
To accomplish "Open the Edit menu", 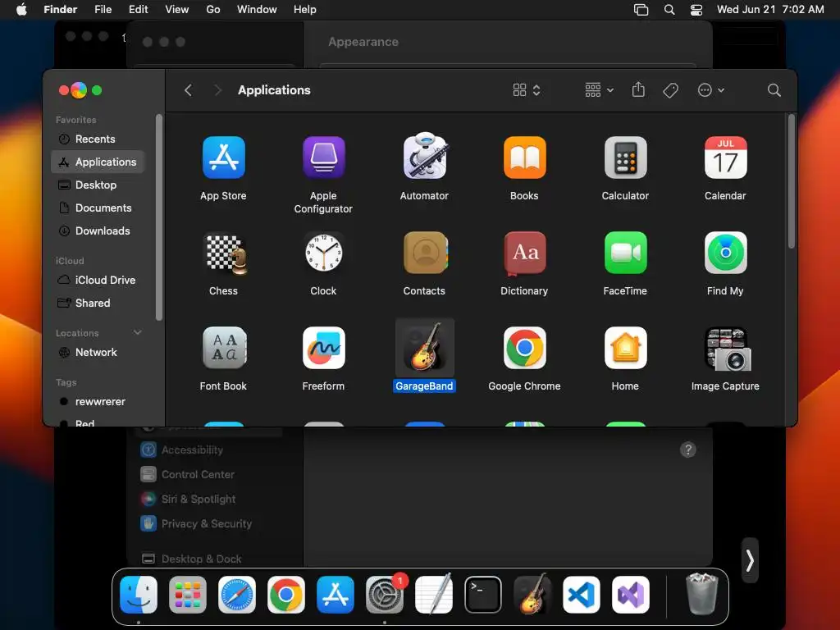I will [138, 9].
